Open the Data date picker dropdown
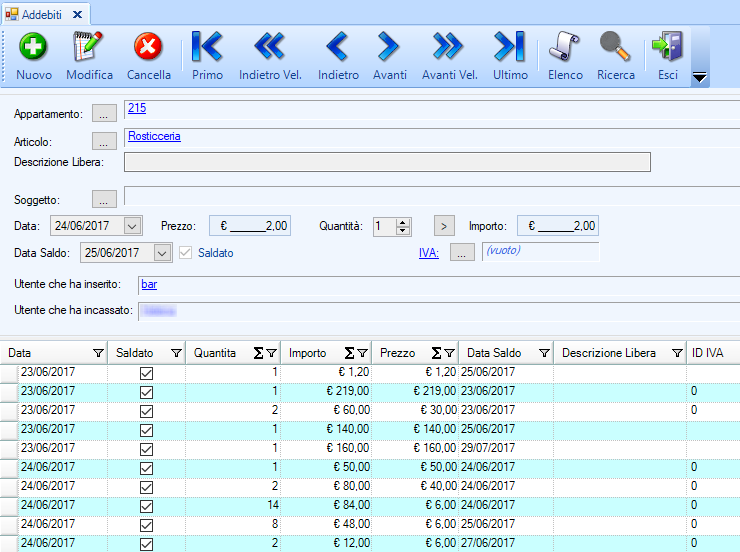Image resolution: width=740 pixels, height=552 pixels. pos(133,226)
